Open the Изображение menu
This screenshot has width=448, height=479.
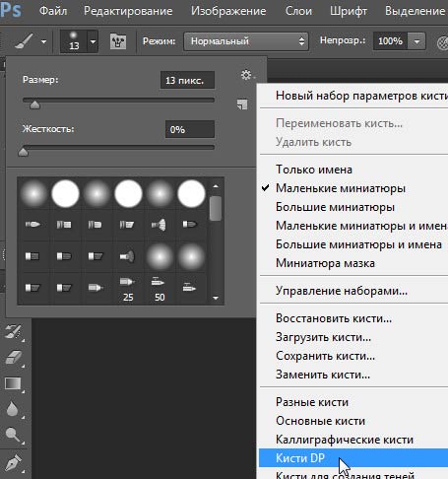coord(228,11)
